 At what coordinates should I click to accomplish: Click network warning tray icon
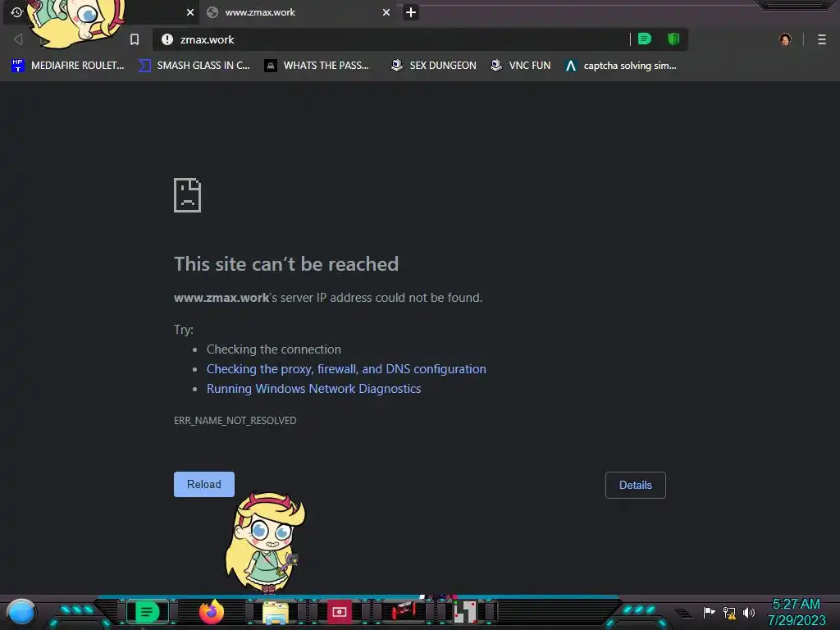[x=729, y=612]
